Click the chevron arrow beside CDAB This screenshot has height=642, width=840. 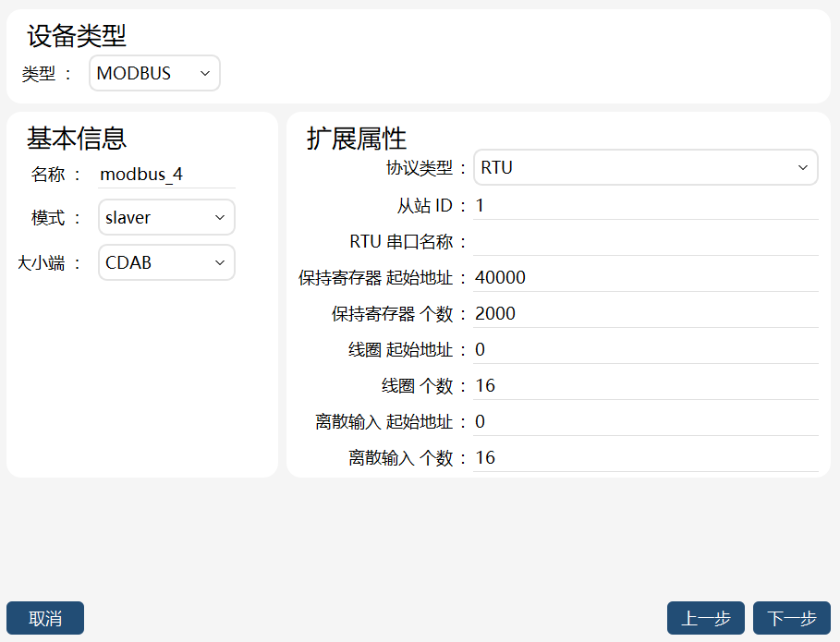coord(220,262)
